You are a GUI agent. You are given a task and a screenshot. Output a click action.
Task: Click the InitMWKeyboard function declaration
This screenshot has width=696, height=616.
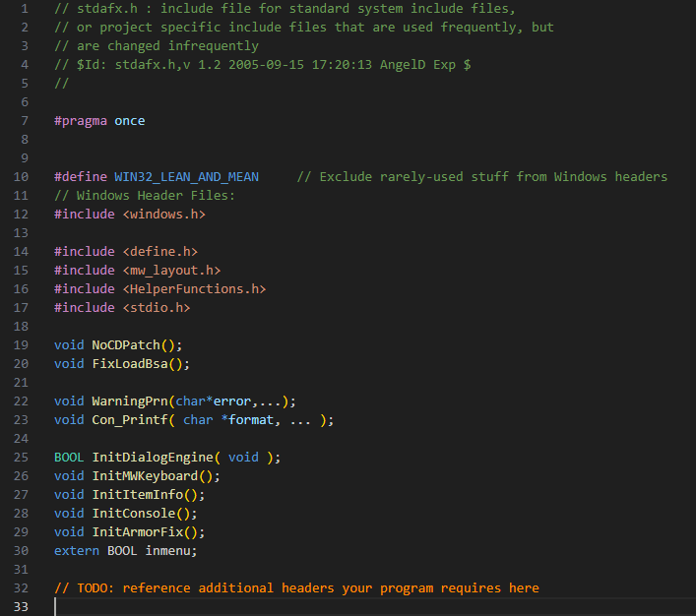[145, 476]
